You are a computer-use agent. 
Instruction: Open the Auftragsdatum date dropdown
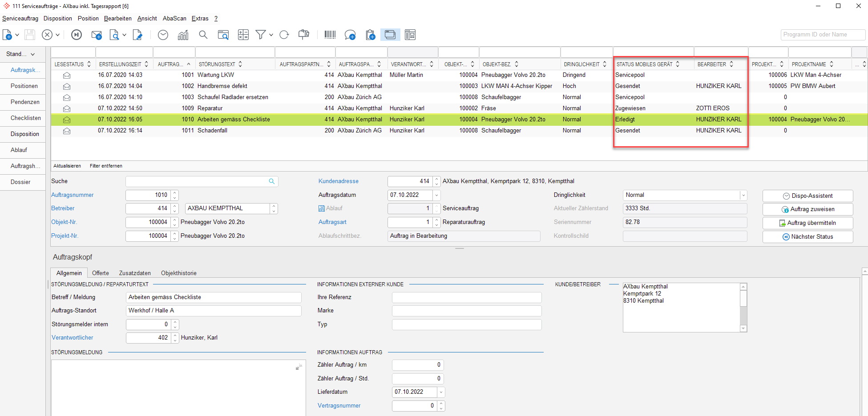[436, 195]
